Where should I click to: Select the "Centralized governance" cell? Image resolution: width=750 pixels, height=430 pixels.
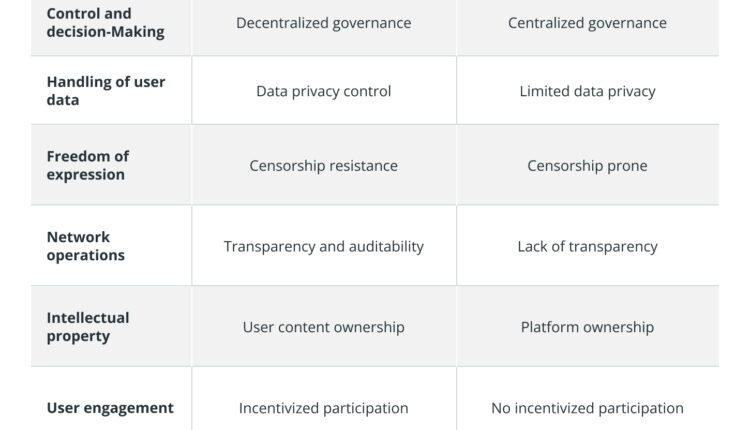pos(587,23)
